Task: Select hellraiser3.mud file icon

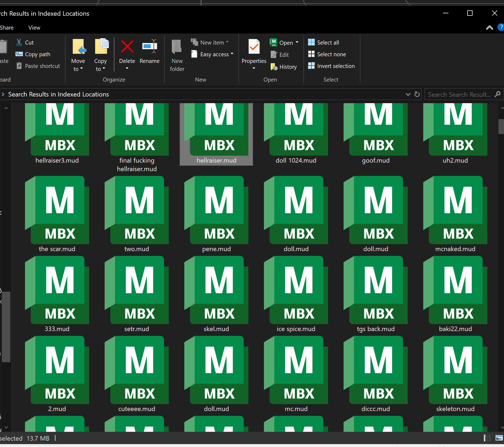Action: tap(57, 130)
